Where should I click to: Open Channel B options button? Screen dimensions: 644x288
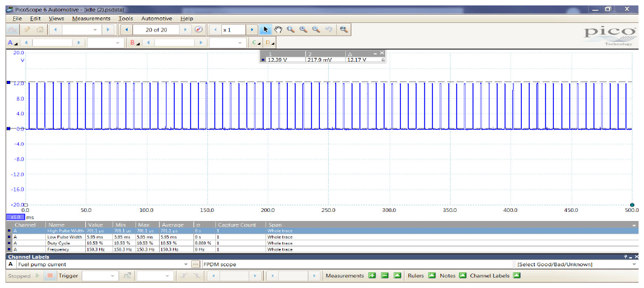tap(134, 43)
